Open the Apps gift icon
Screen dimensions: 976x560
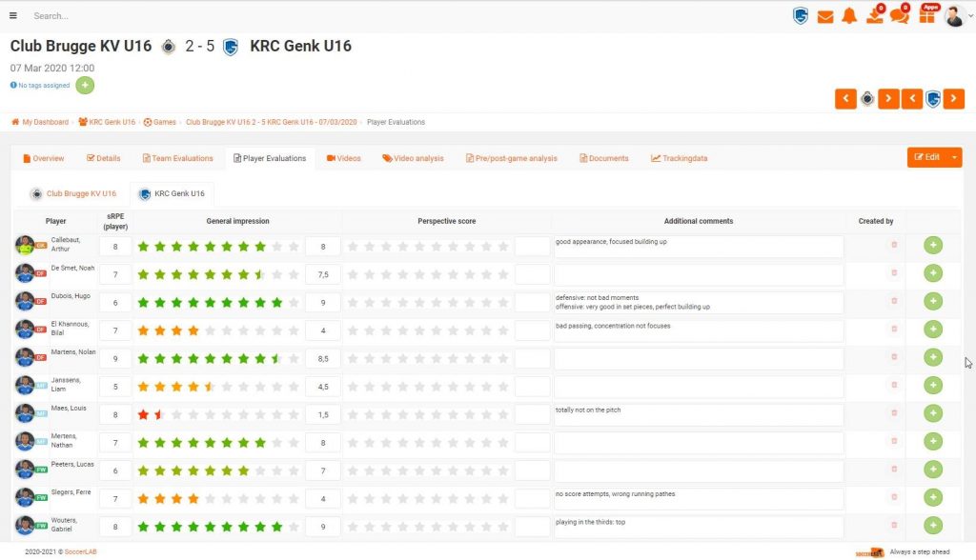pyautogui.click(x=927, y=14)
